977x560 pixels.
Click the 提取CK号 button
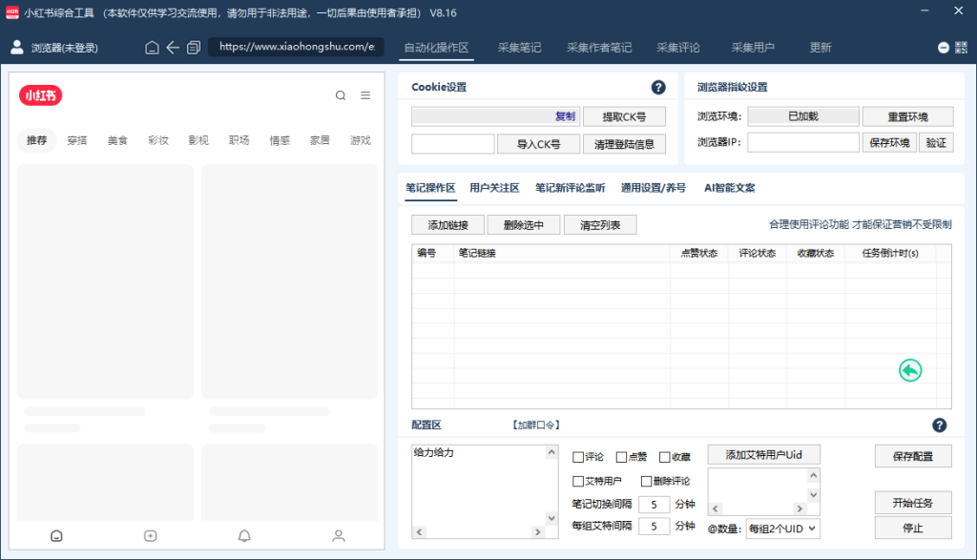624,116
